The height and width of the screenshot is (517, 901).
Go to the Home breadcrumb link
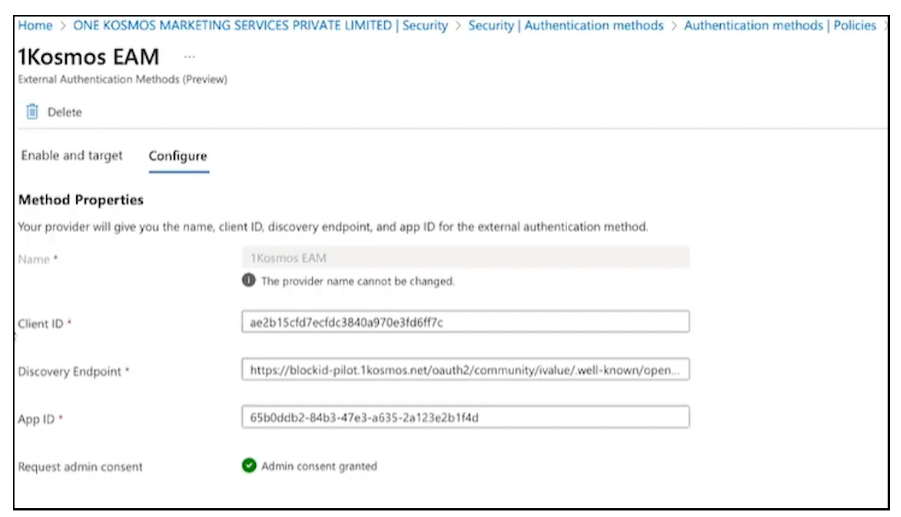tap(35, 26)
